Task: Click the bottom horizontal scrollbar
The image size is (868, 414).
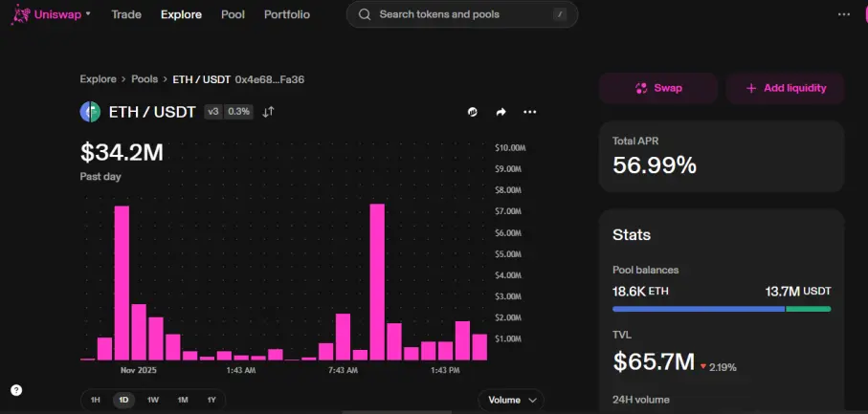Action: (396, 412)
